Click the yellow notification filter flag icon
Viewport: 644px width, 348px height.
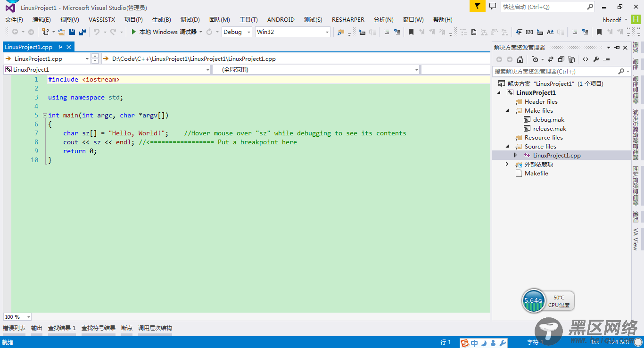[x=477, y=6]
